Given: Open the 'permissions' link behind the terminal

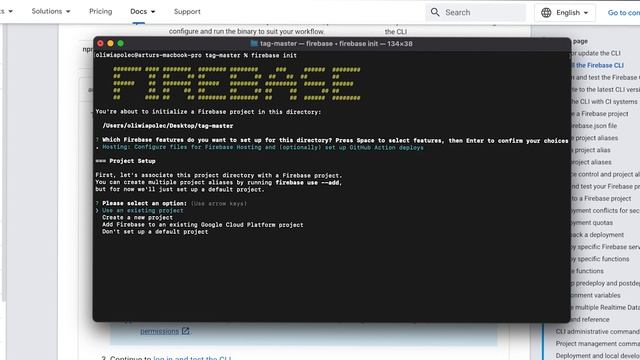Looking at the screenshot, I should (x=160, y=331).
